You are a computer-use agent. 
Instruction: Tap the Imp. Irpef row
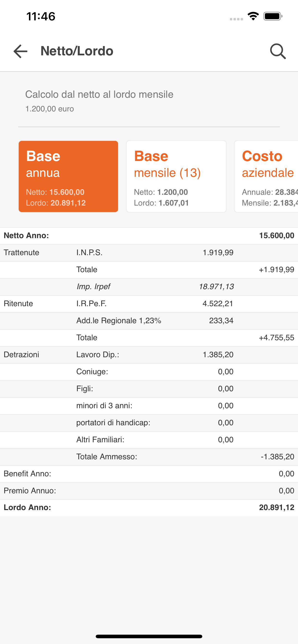click(149, 287)
